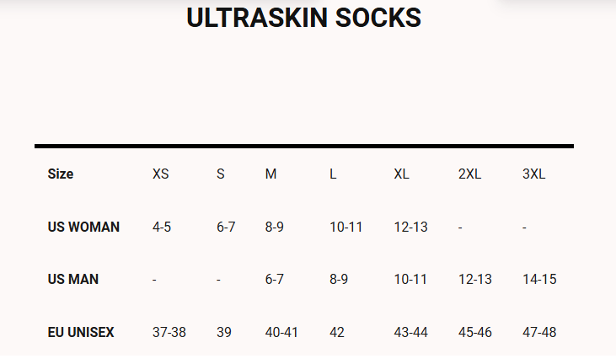Select the Size row label
This screenshot has height=364, width=616.
[x=61, y=174]
